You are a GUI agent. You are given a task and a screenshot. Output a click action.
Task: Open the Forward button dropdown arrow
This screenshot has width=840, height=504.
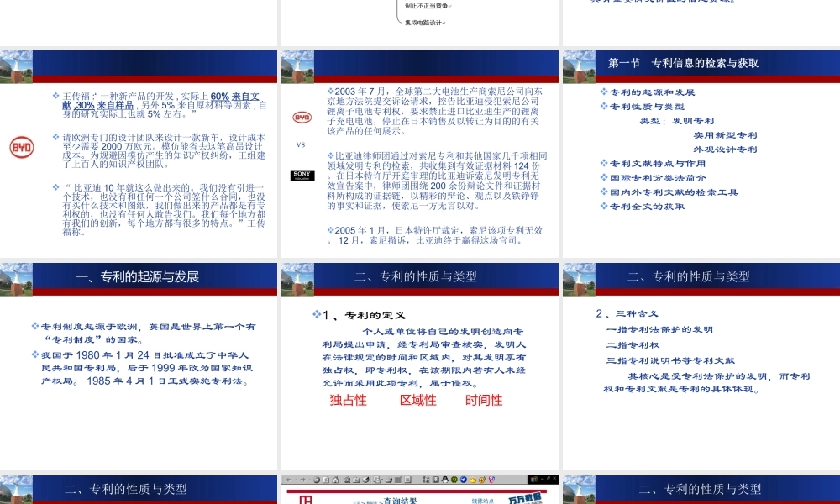pyautogui.click(x=309, y=480)
